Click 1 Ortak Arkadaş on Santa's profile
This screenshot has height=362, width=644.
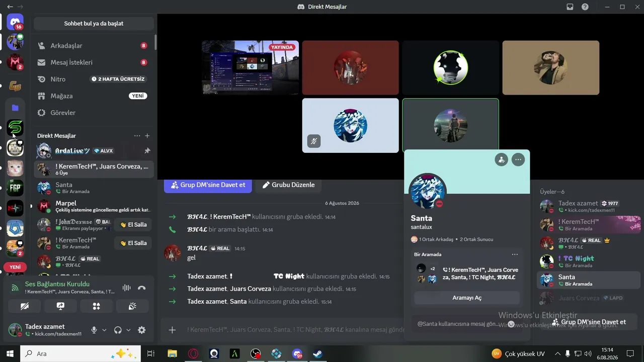pos(432,239)
